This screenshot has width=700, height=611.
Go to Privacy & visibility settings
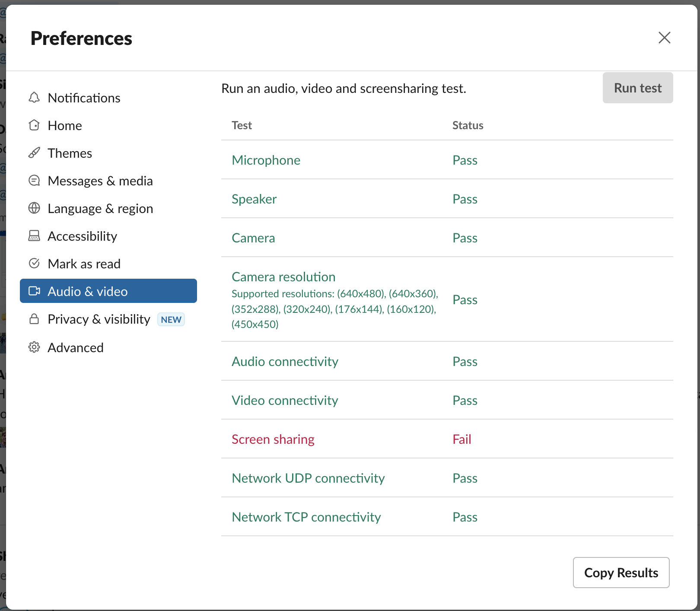coord(99,319)
